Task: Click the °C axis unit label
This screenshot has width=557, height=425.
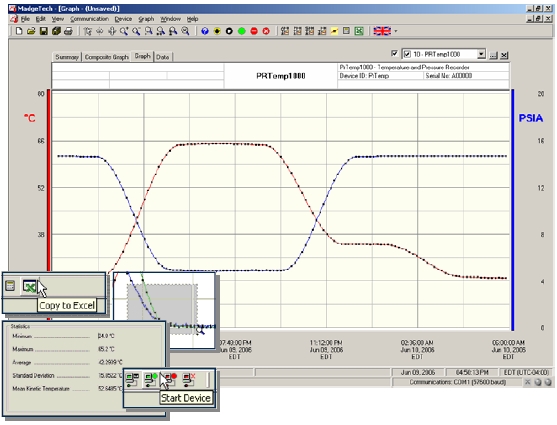Action: click(30, 118)
